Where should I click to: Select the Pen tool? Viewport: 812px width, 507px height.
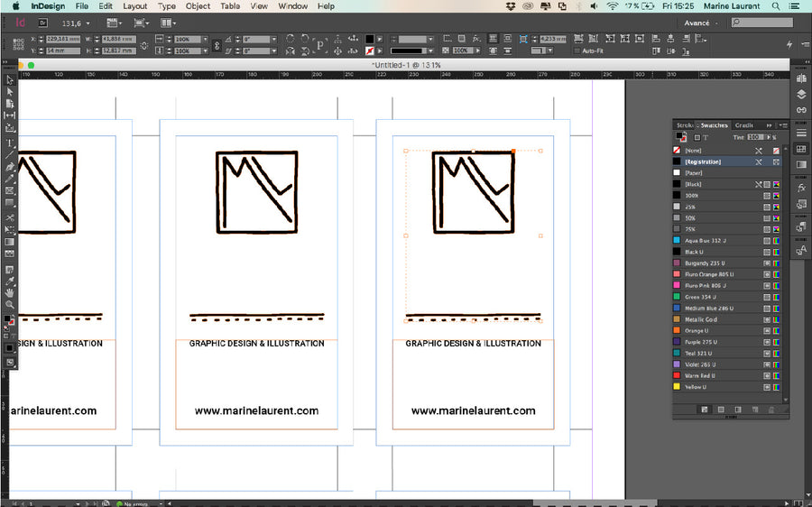[x=9, y=167]
